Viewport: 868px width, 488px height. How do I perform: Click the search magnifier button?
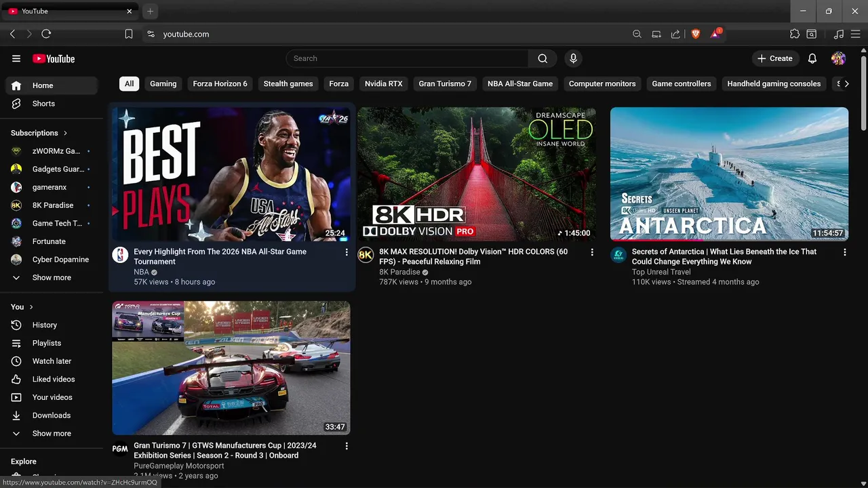pyautogui.click(x=542, y=59)
